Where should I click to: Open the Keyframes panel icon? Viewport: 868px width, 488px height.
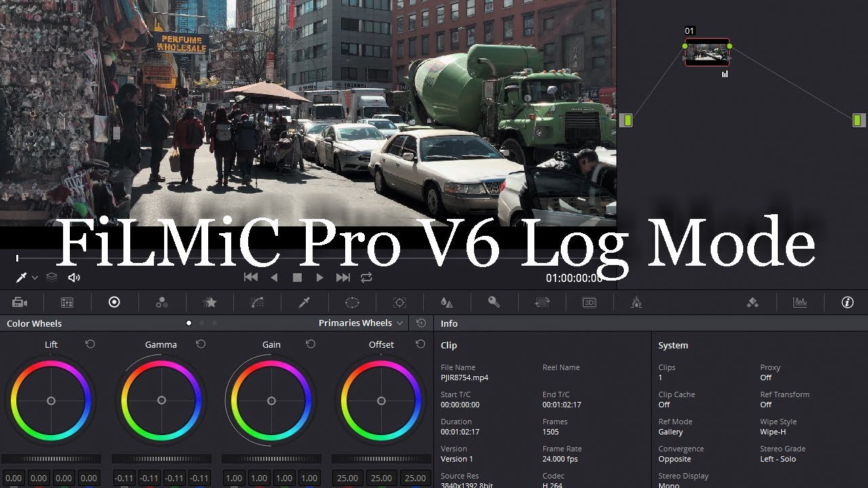752,302
